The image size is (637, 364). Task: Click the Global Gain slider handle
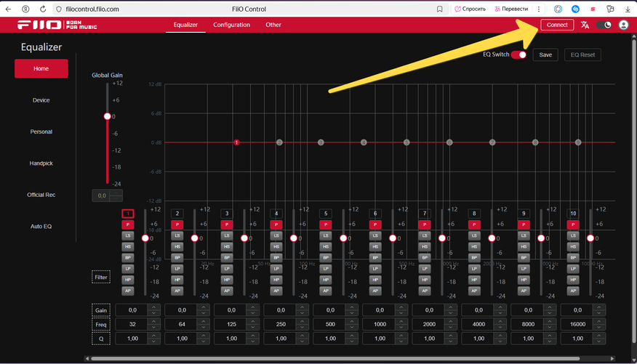tap(107, 116)
